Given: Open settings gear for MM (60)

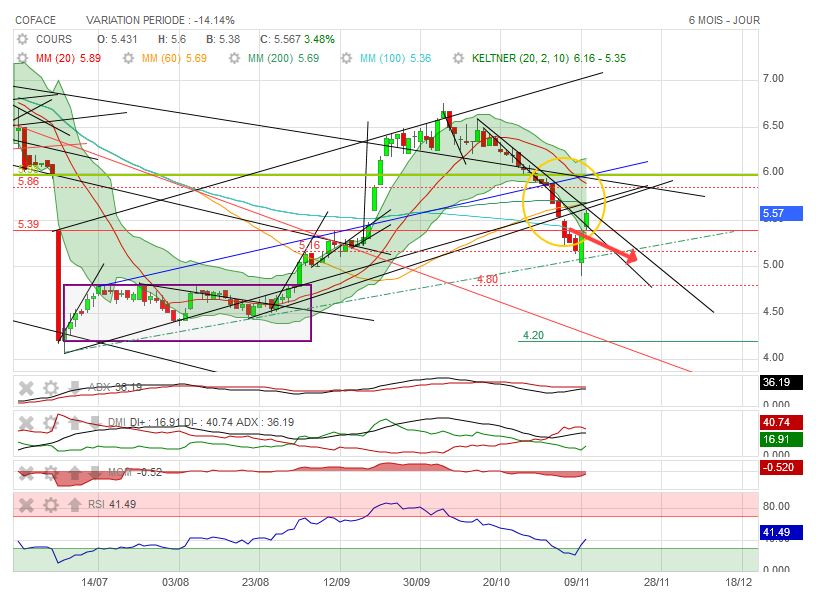Looking at the screenshot, I should [128, 58].
